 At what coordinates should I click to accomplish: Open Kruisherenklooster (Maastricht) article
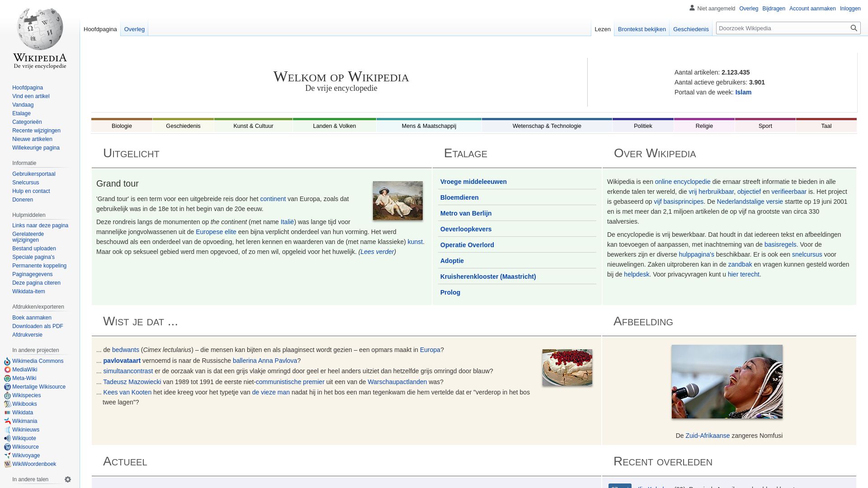point(488,277)
